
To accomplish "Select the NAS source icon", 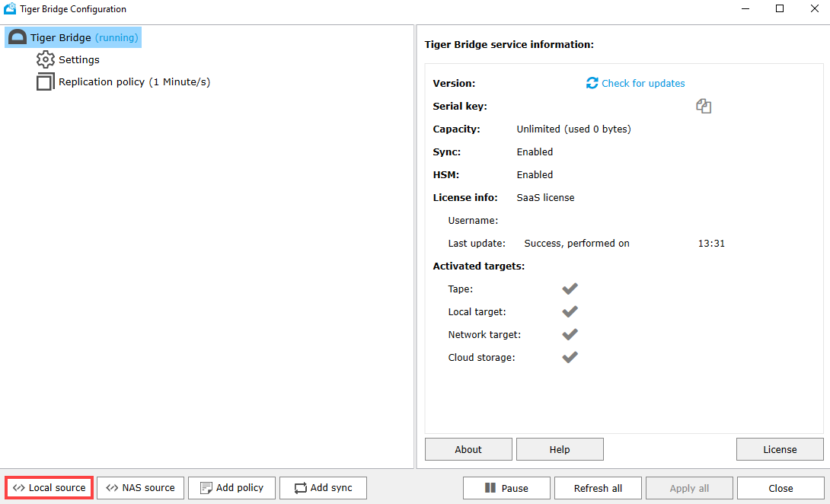I will point(113,487).
